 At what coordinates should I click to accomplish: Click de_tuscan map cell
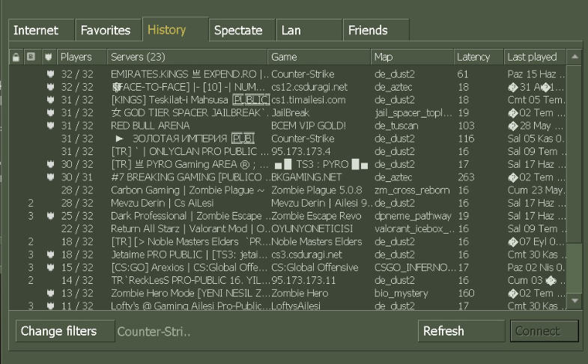[396, 126]
